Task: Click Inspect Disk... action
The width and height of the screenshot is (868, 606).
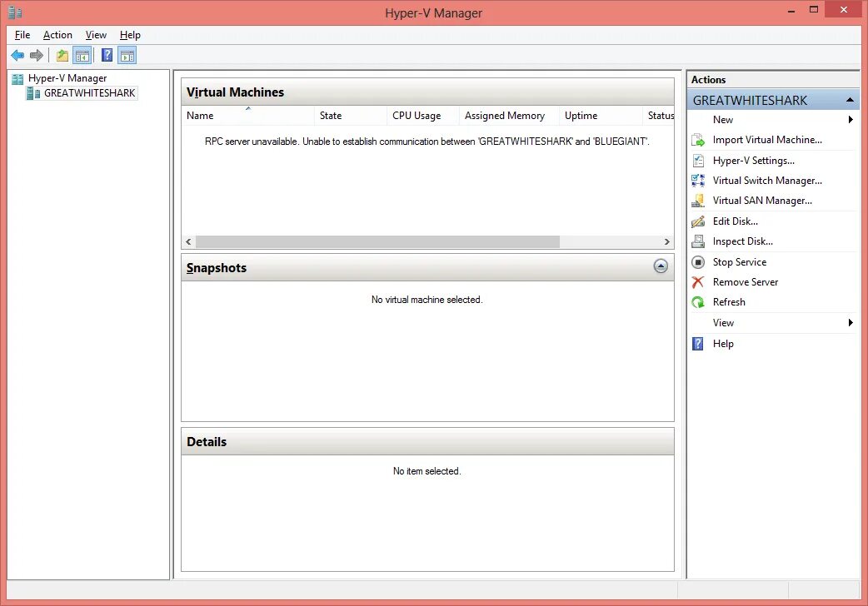Action: (x=742, y=241)
